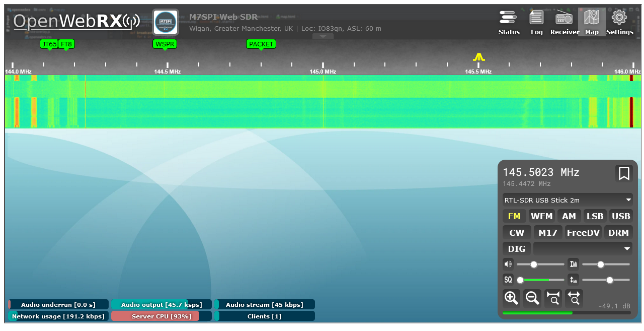Click the bookmark icon beside frequency

point(624,173)
